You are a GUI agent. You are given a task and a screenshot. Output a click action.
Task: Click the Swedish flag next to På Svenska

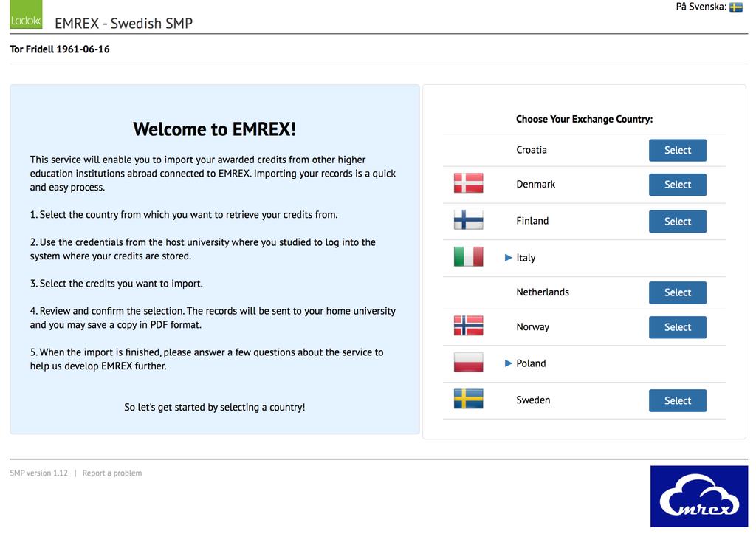pos(736,7)
